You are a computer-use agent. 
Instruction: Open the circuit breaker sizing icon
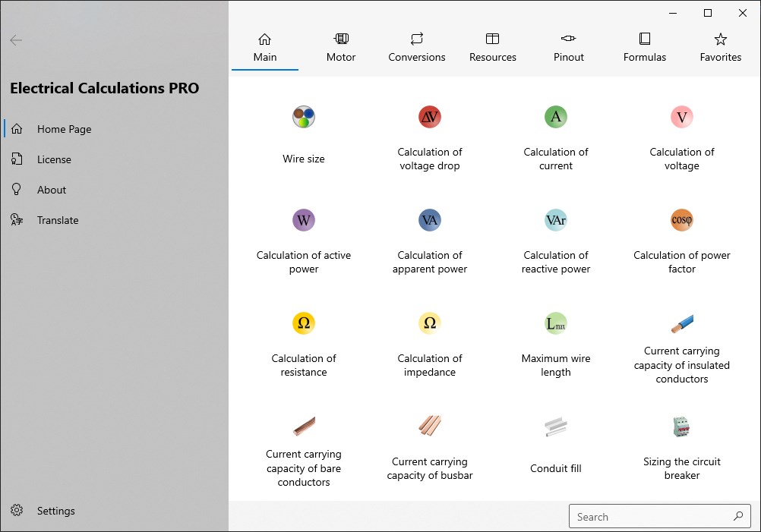click(x=682, y=427)
